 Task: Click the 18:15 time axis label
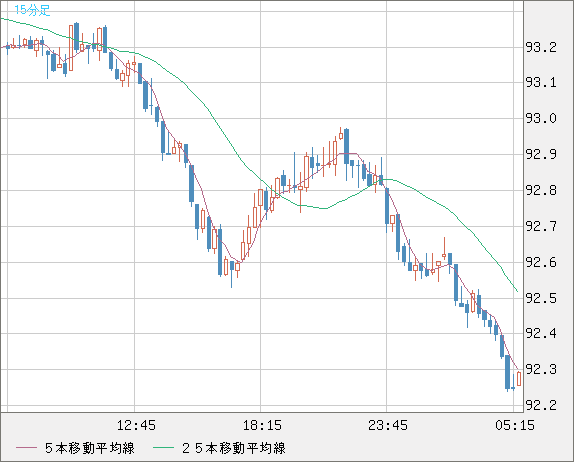pos(262,425)
